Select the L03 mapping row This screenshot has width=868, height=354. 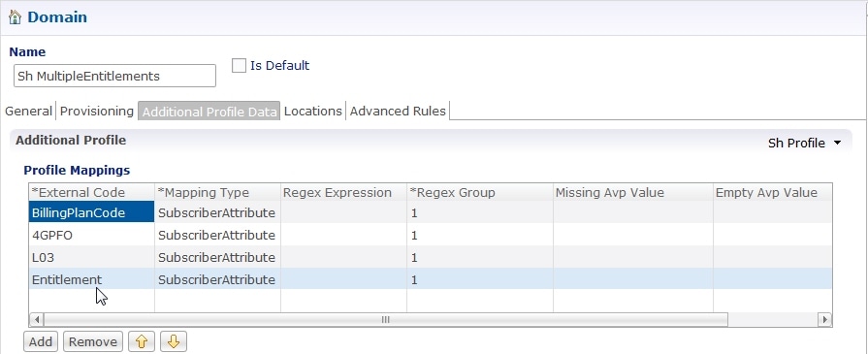(x=431, y=257)
